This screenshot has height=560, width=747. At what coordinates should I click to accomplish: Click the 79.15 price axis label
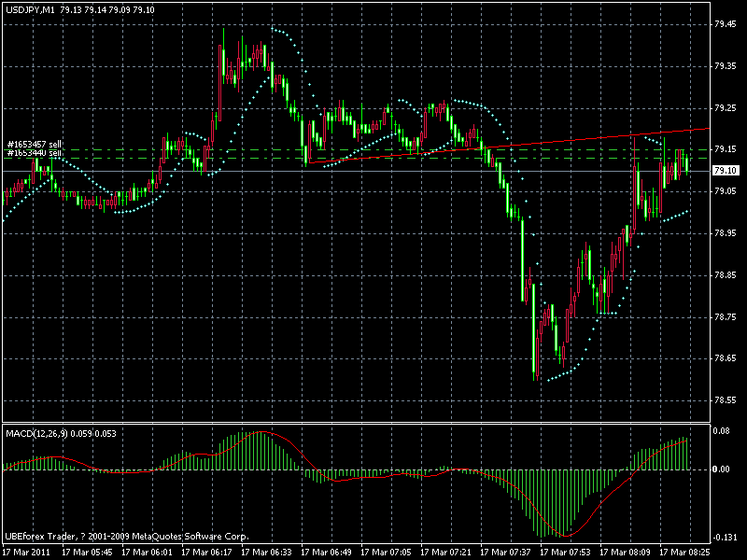(x=726, y=149)
